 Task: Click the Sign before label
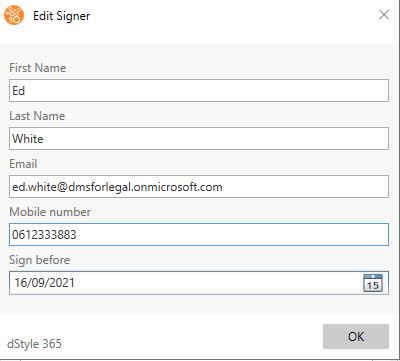tap(40, 260)
